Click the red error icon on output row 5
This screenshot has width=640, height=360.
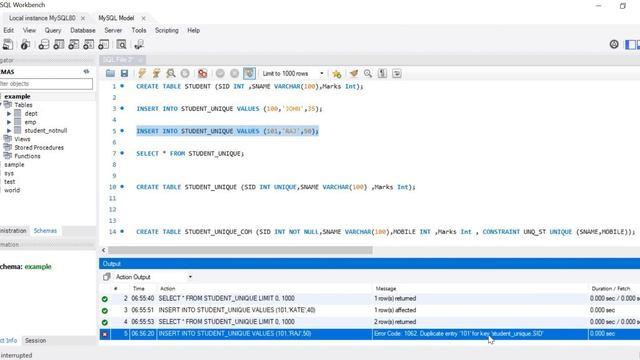(104, 334)
